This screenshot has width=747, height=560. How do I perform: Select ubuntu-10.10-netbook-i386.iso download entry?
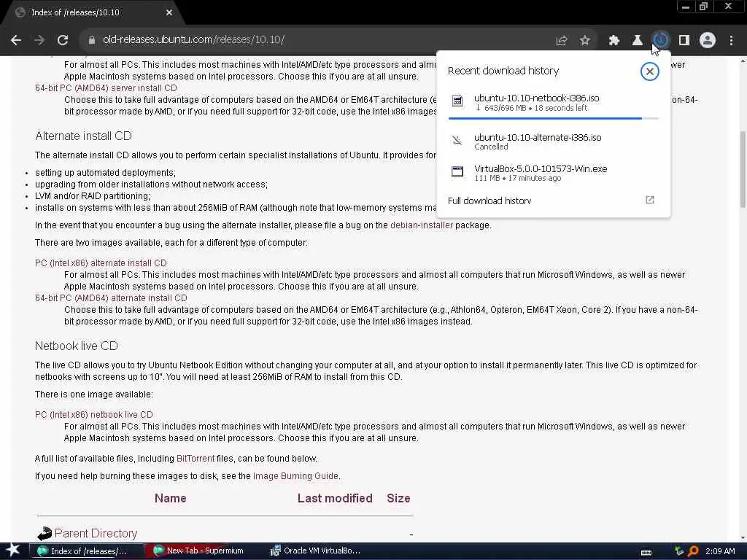pos(553,102)
